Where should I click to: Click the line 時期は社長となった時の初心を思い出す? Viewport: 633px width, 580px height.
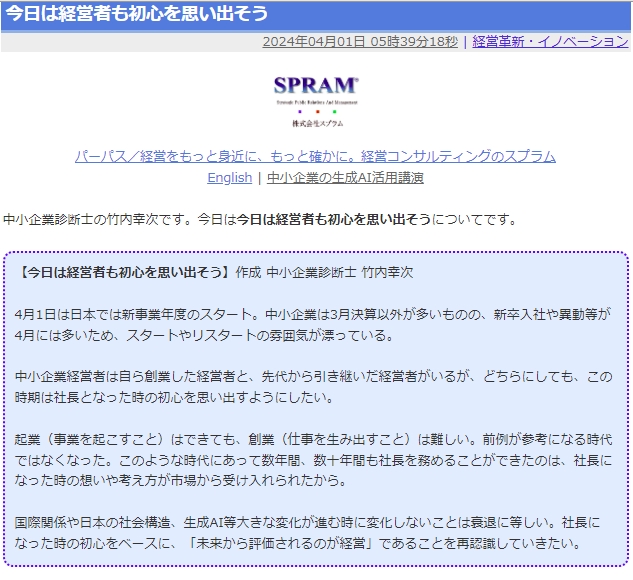tap(174, 398)
